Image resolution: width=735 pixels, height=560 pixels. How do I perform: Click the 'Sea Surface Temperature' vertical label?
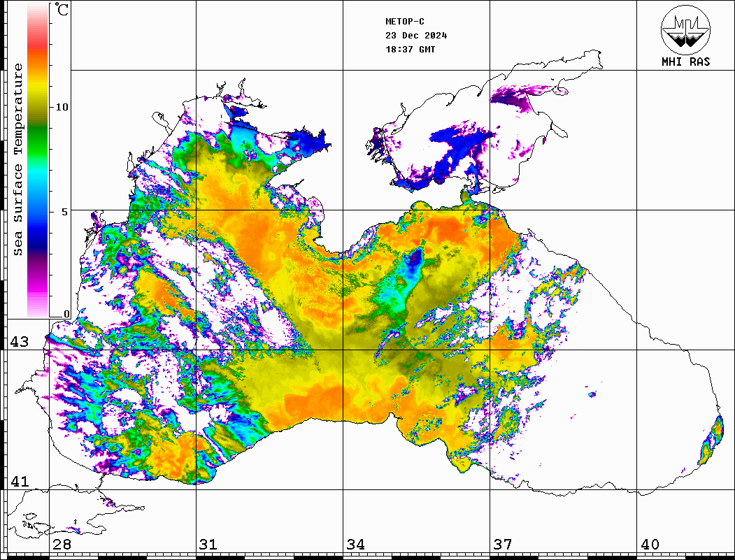click(x=17, y=160)
